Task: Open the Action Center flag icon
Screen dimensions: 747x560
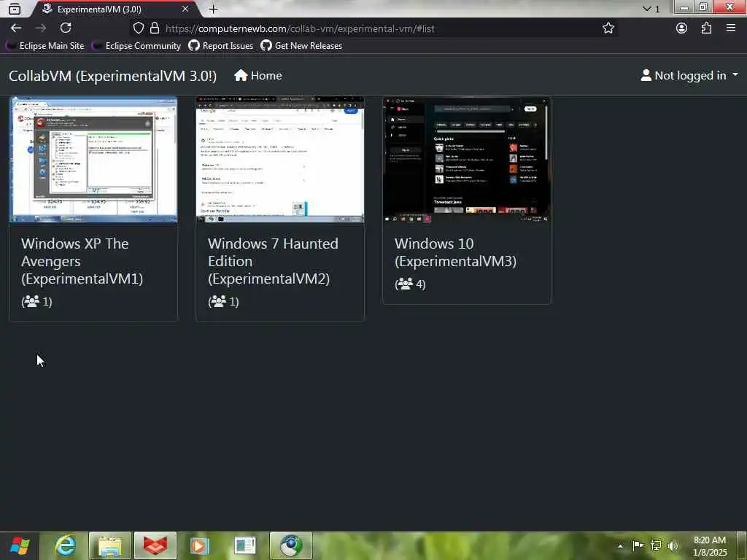Action: [638, 545]
